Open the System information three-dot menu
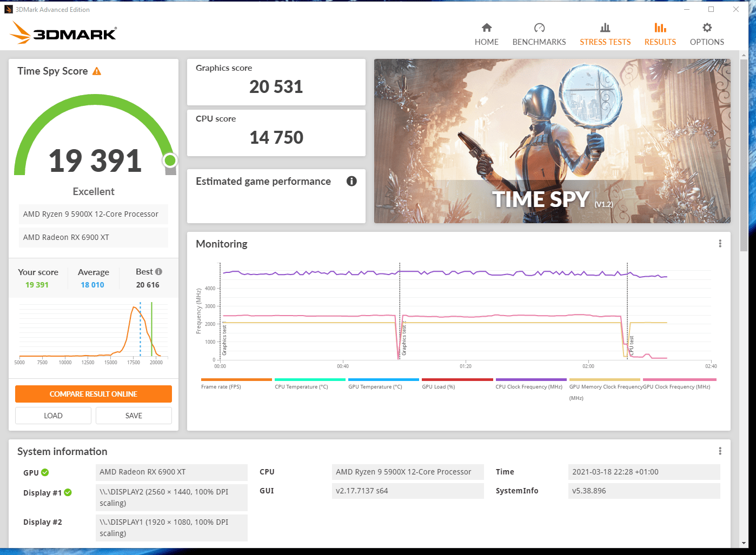 click(720, 451)
